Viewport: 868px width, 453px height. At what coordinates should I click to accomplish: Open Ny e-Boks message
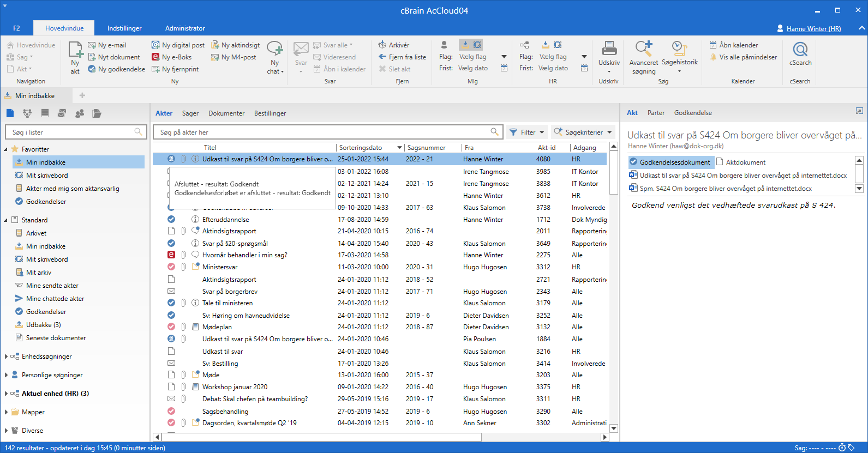[172, 57]
